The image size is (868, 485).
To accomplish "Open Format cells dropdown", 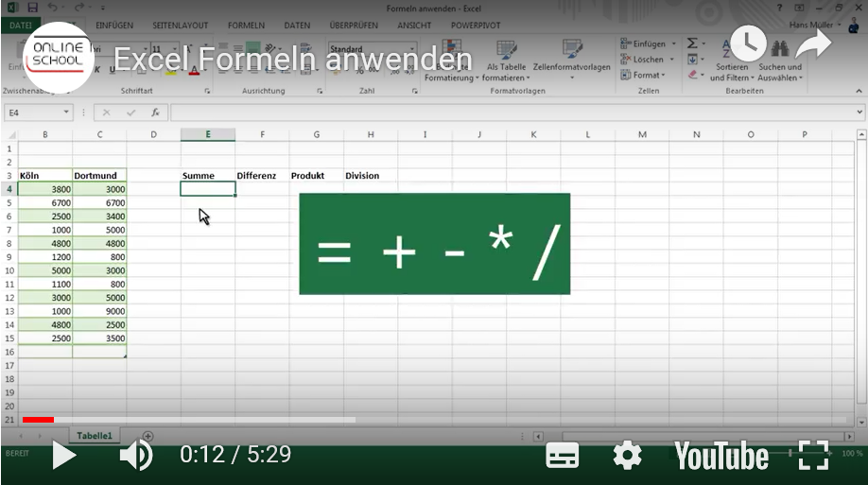I will click(643, 75).
